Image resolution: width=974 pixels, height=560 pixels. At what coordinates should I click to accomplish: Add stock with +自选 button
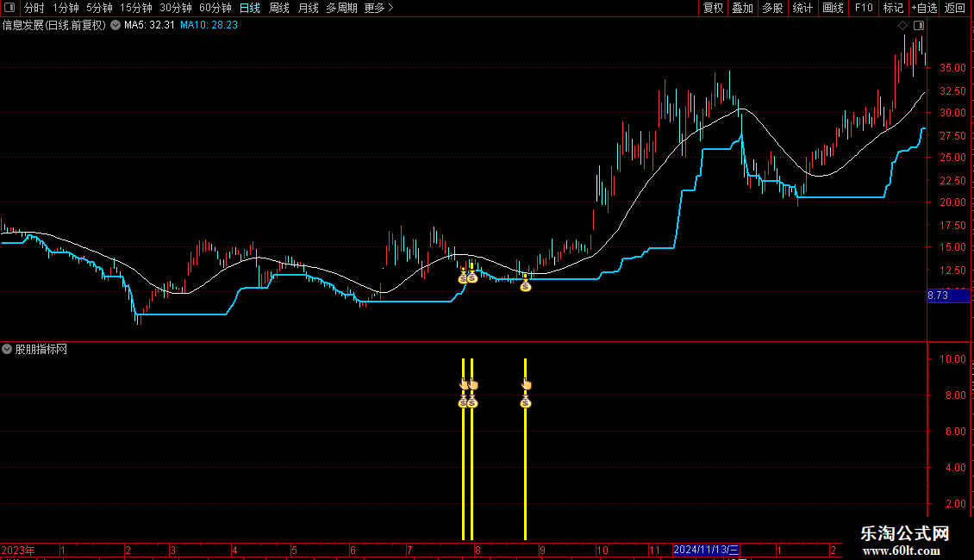[x=924, y=8]
